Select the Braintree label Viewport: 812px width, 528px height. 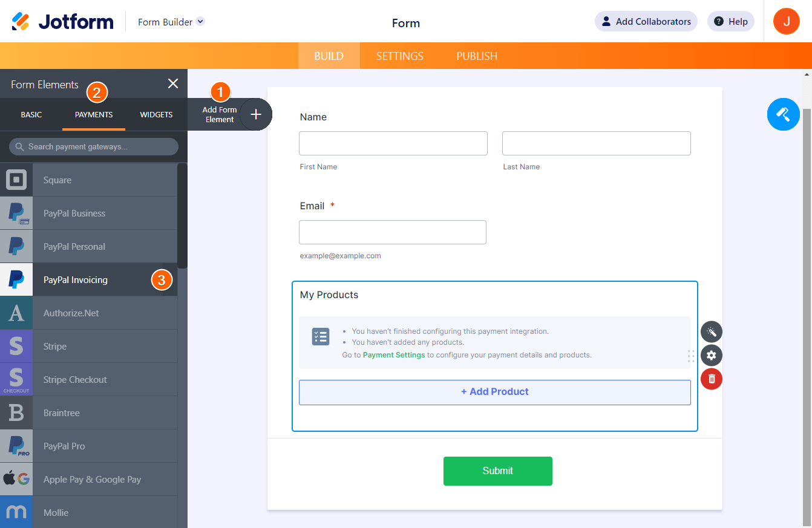click(x=62, y=413)
